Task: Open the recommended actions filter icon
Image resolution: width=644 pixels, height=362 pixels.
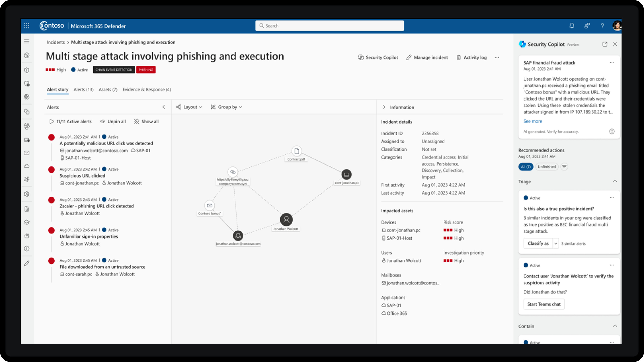Action: click(564, 167)
